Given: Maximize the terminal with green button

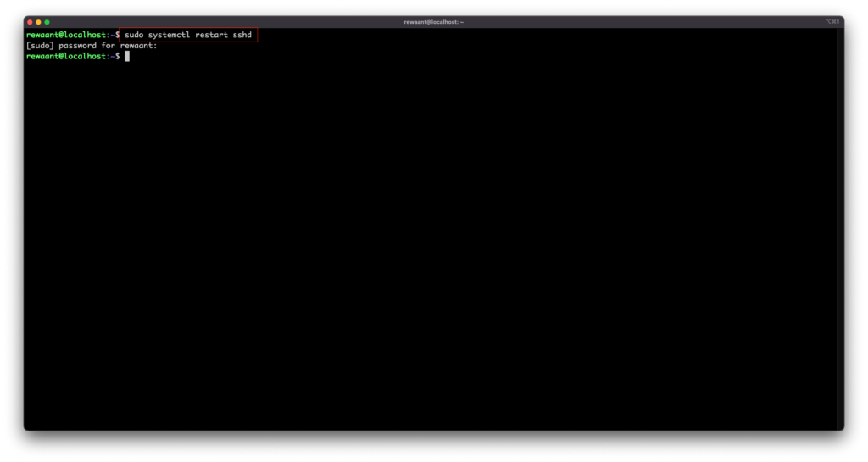Looking at the screenshot, I should (x=47, y=22).
